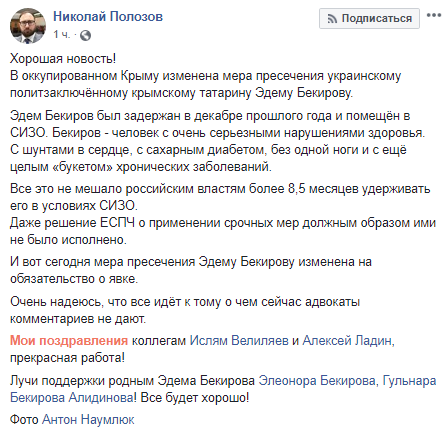The height and width of the screenshot is (435, 447).
Task: Open the tagged profile Ислям Велиляев
Action: pos(239,341)
